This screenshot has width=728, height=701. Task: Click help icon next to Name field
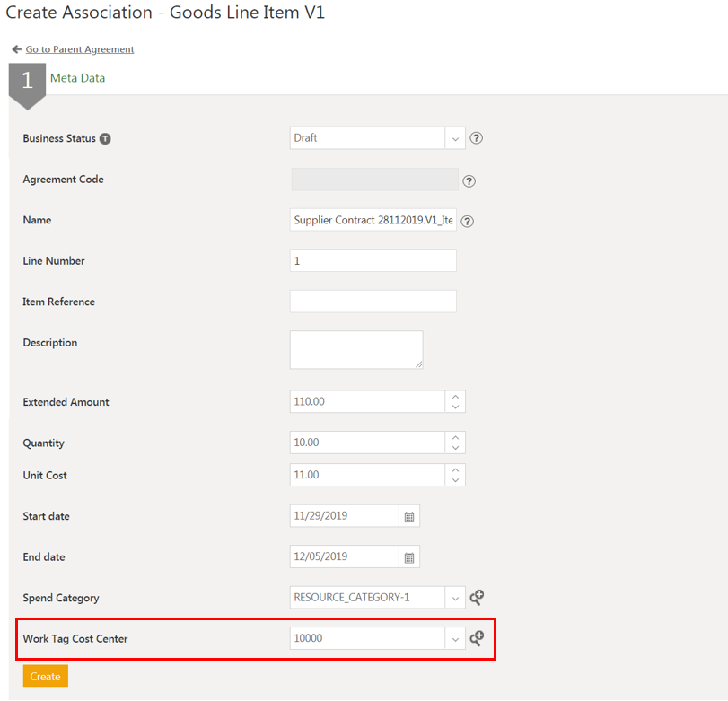point(467,221)
